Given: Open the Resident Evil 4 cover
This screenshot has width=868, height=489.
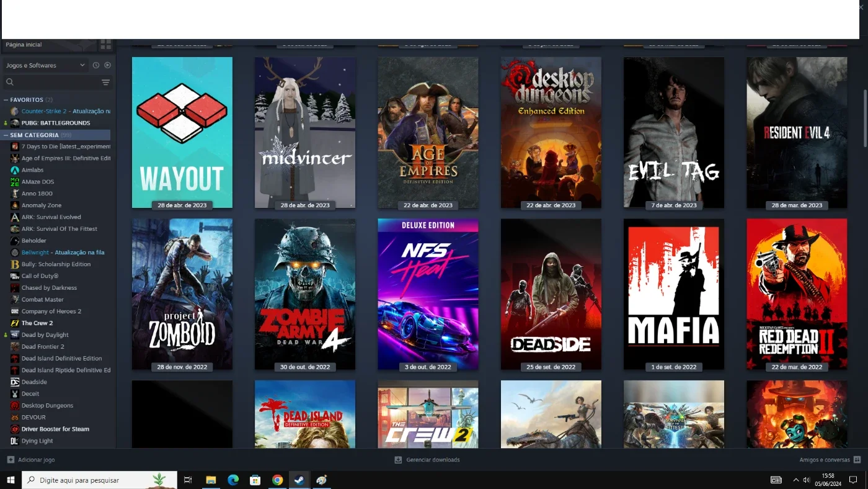Looking at the screenshot, I should [x=797, y=132].
